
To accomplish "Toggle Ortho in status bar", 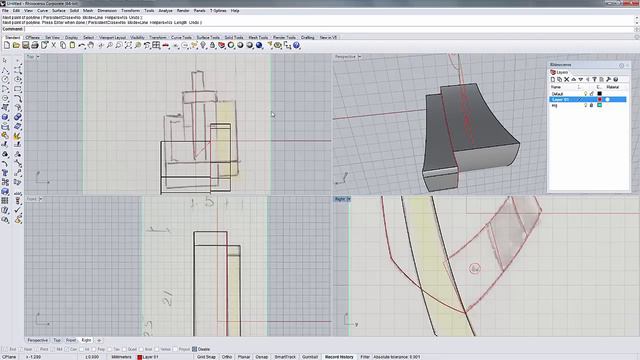I will coord(227,357).
